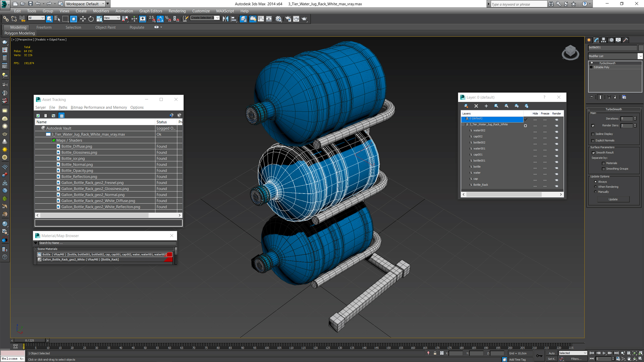The height and width of the screenshot is (362, 644).
Task: Open Manage Layers from main toolbar
Action: coord(243,19)
